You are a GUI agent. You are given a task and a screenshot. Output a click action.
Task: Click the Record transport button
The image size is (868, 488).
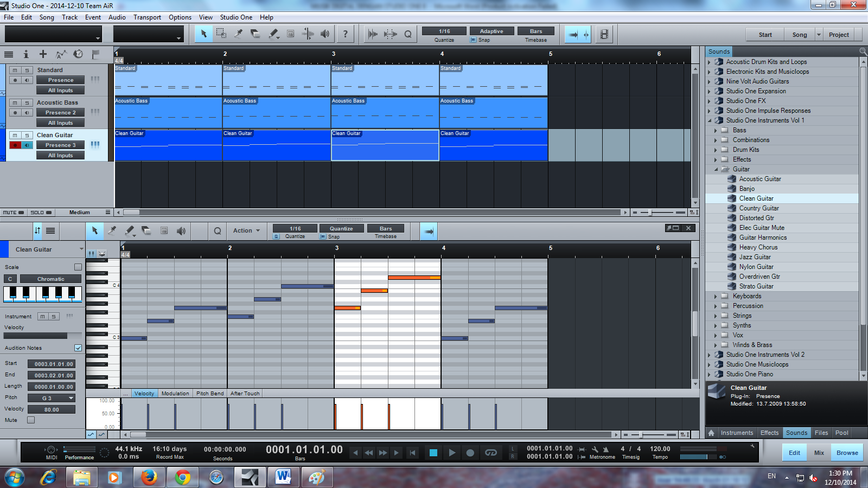tap(470, 452)
